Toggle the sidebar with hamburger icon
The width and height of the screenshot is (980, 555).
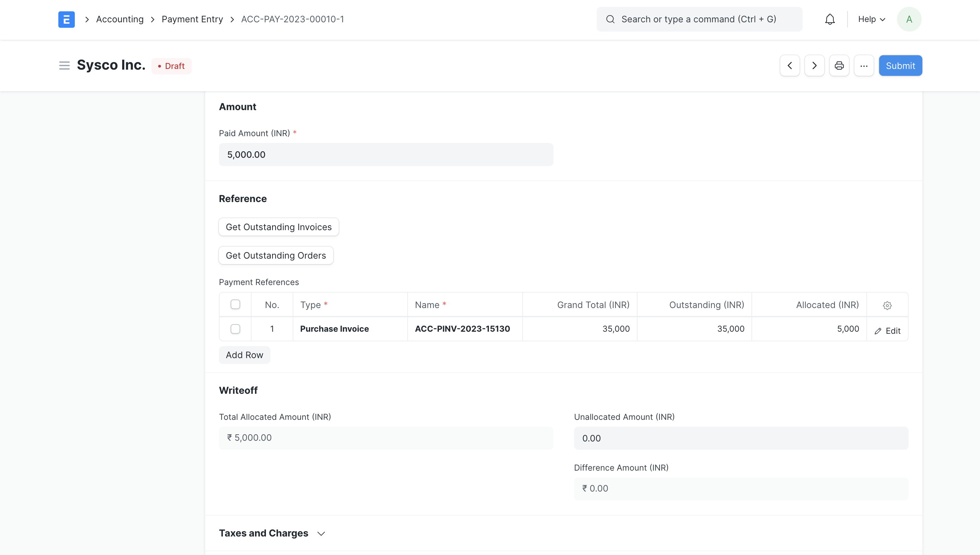point(64,65)
